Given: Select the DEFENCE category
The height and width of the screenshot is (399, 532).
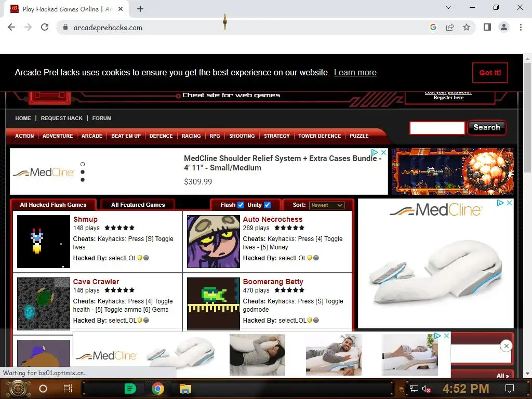Looking at the screenshot, I should coord(161,136).
